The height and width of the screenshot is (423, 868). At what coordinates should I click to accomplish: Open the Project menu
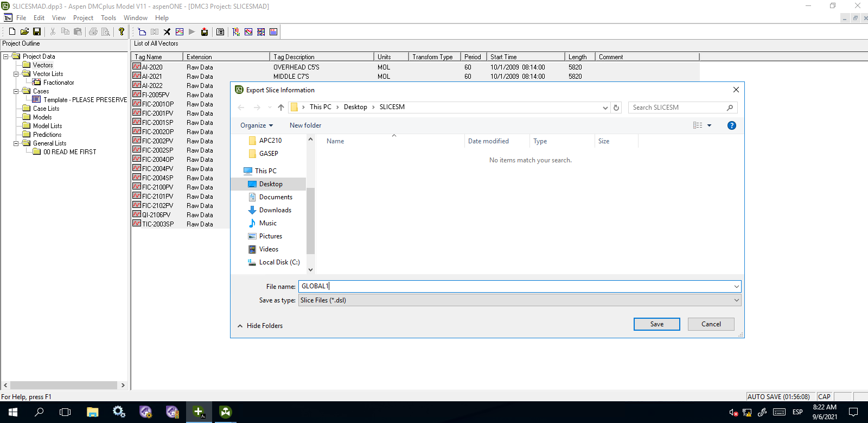[x=83, y=18]
